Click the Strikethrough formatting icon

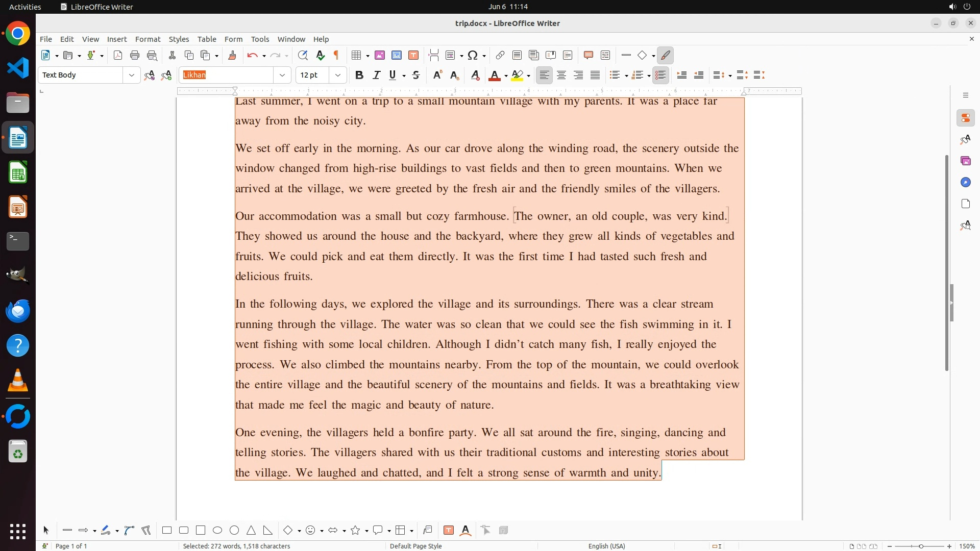tap(416, 76)
